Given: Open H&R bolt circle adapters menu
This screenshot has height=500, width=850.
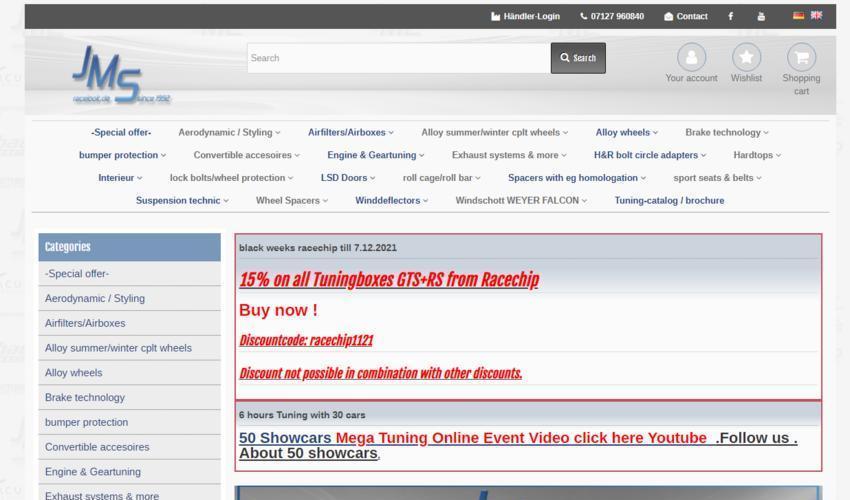Looking at the screenshot, I should point(650,155).
